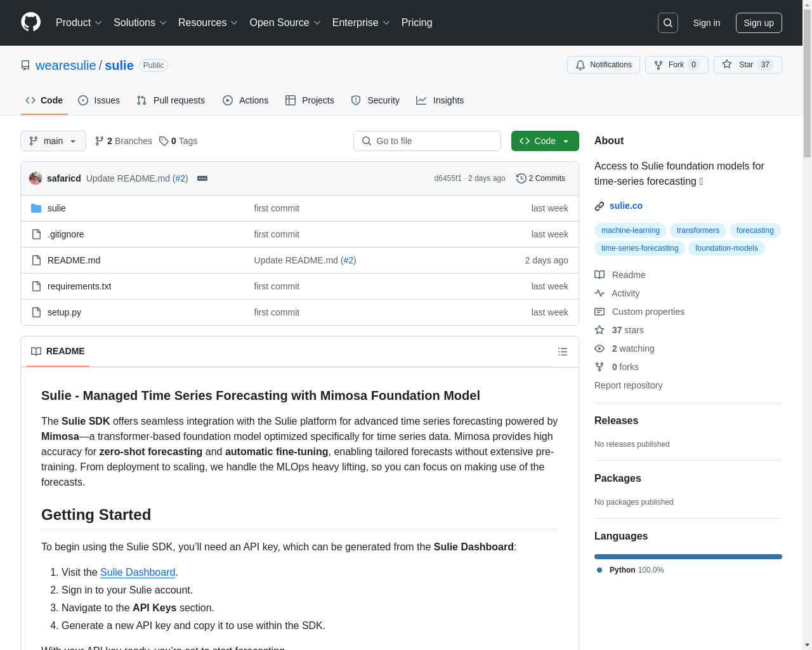Switch to the Projects tab

pyautogui.click(x=310, y=100)
